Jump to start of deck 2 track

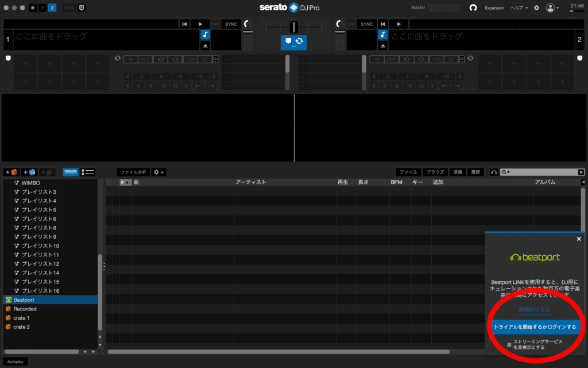382,24
